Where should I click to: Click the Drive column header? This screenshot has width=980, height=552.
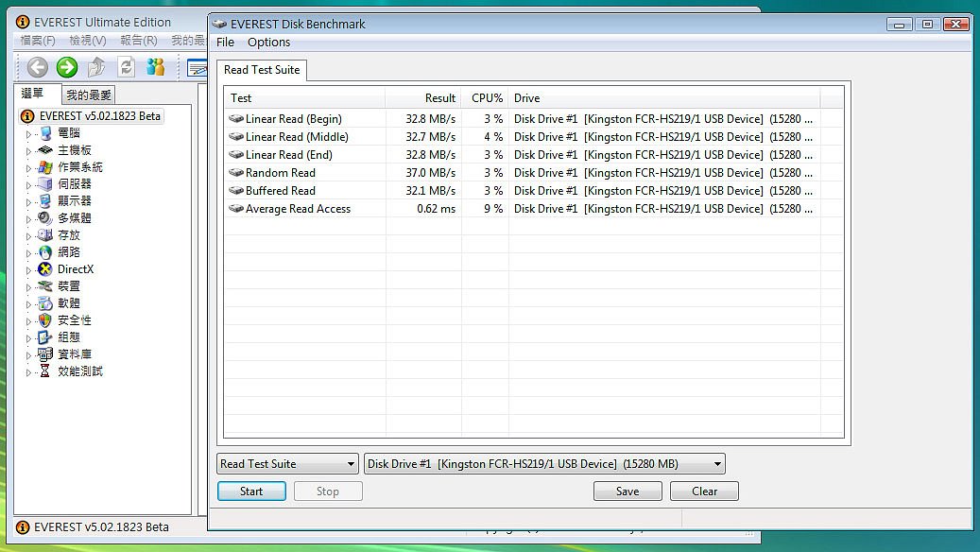664,98
